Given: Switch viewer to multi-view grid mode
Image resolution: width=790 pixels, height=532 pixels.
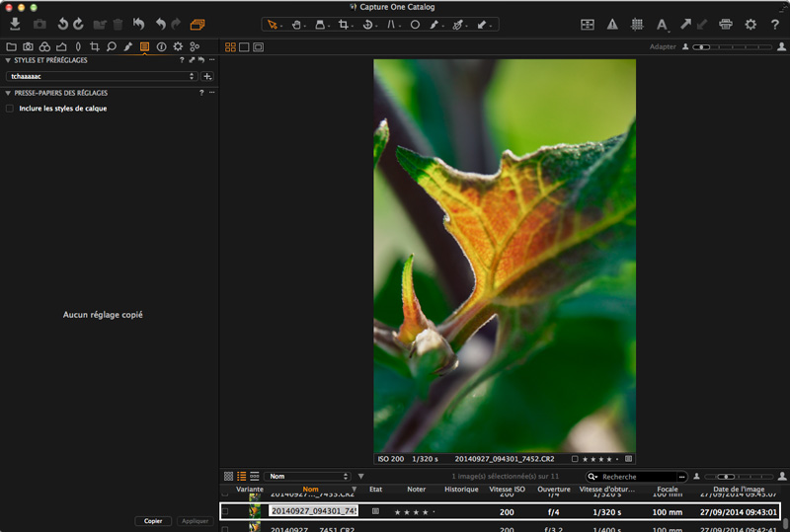Looking at the screenshot, I should [x=230, y=46].
